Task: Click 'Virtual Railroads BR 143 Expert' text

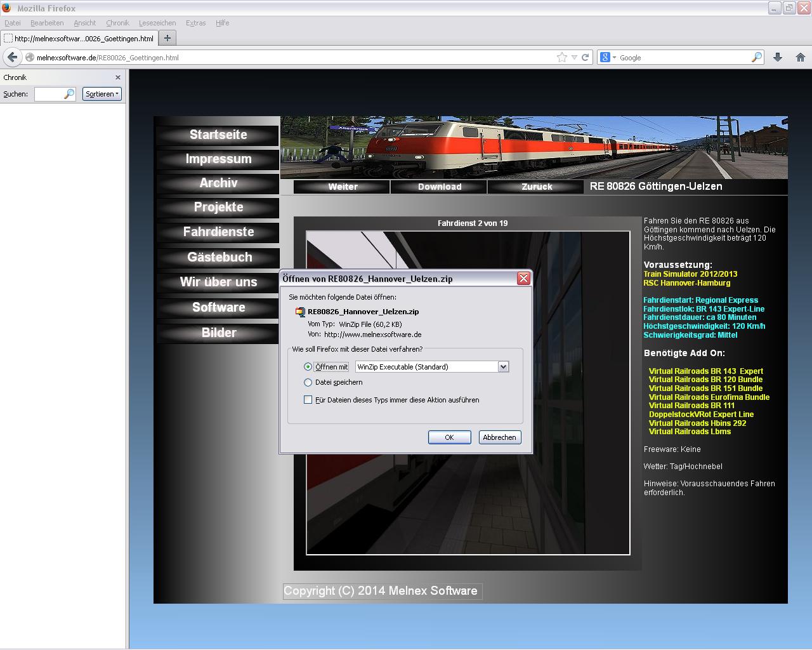Action: point(706,371)
